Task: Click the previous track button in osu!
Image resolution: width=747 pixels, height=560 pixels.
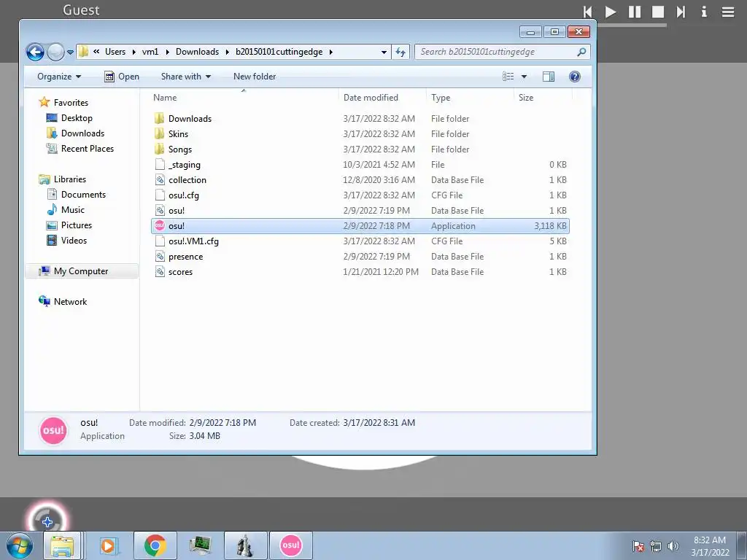Action: (587, 12)
